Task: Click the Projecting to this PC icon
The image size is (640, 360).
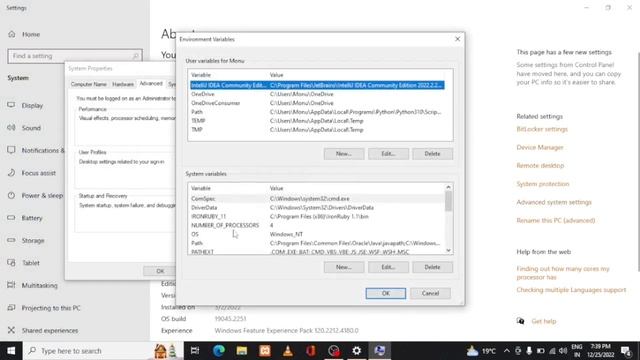Action: pos(11,307)
